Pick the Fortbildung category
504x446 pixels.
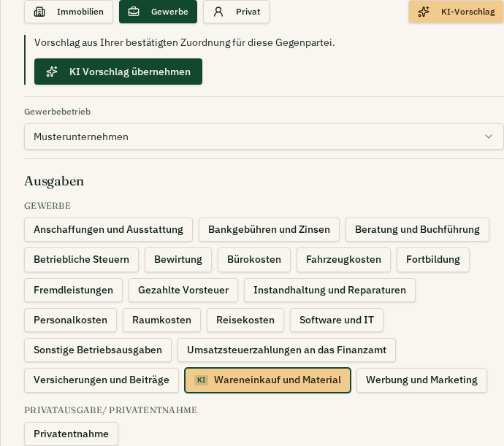[433, 260]
